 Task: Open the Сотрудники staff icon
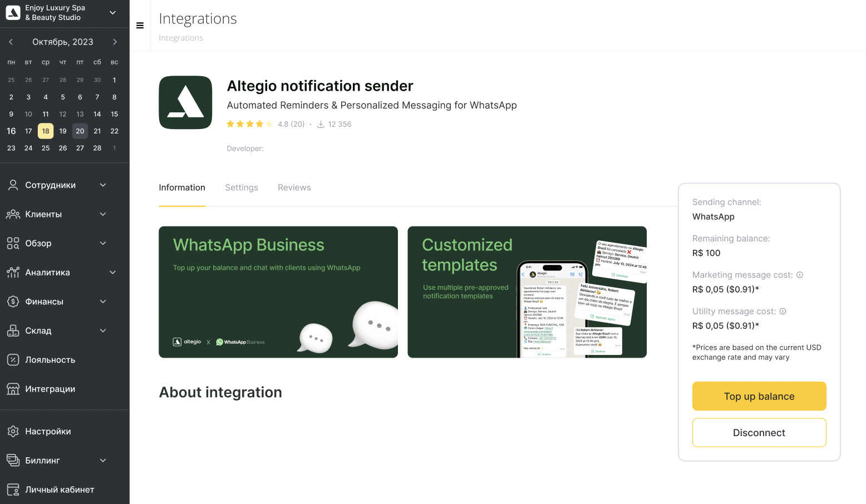[x=13, y=185]
